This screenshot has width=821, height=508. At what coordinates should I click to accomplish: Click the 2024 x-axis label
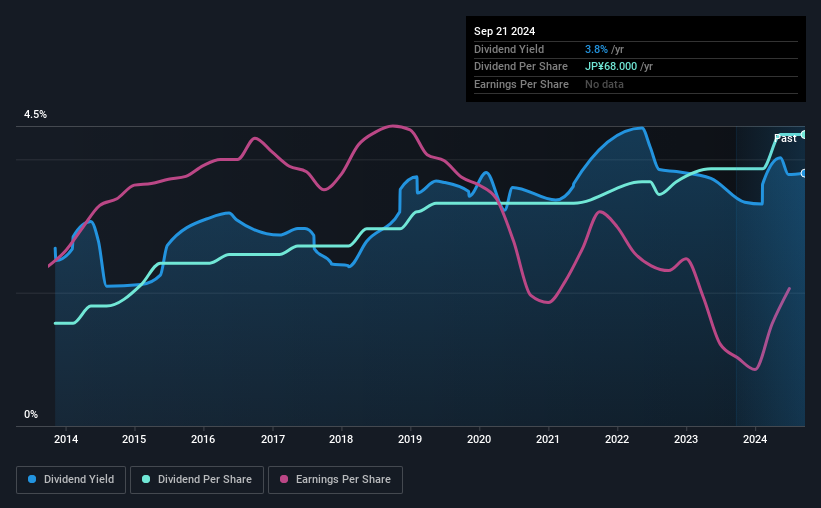pyautogui.click(x=755, y=439)
